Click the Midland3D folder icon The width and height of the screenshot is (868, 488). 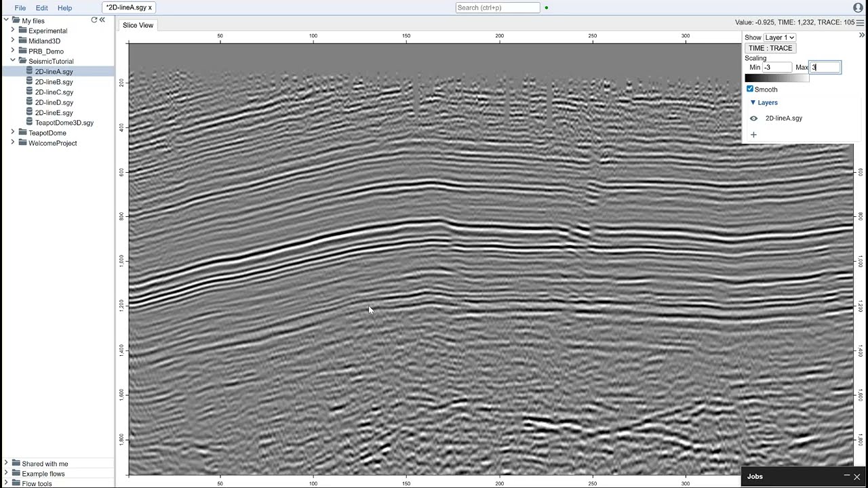[x=22, y=41]
